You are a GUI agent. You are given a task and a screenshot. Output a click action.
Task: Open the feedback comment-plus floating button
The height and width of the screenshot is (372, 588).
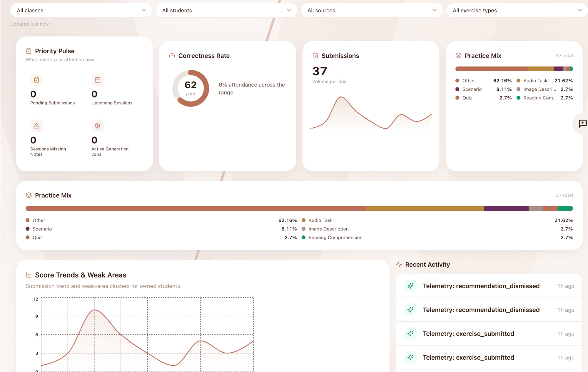click(582, 124)
